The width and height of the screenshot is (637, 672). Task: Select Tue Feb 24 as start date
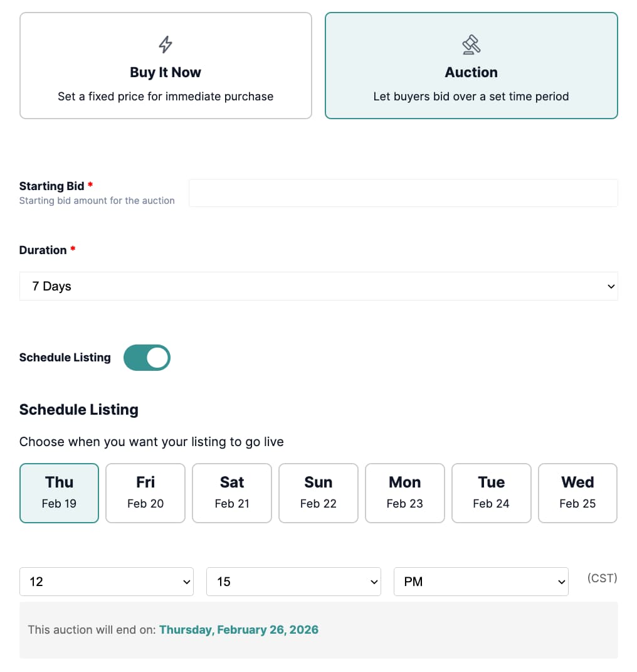coord(491,493)
